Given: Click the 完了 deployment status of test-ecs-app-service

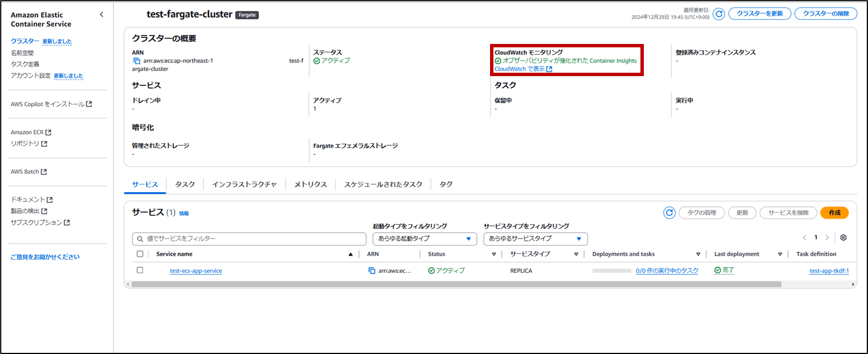Looking at the screenshot, I should click(724, 271).
